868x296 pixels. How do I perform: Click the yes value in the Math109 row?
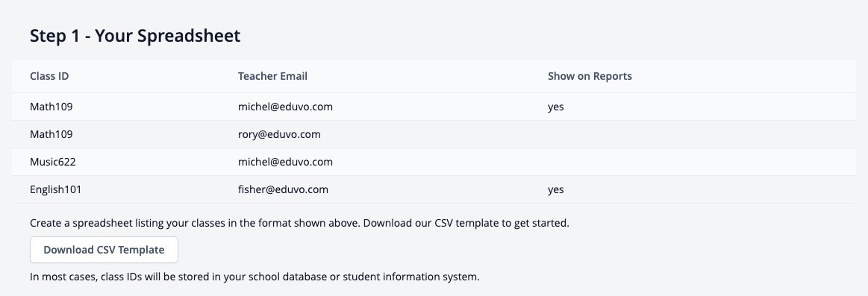tap(556, 107)
